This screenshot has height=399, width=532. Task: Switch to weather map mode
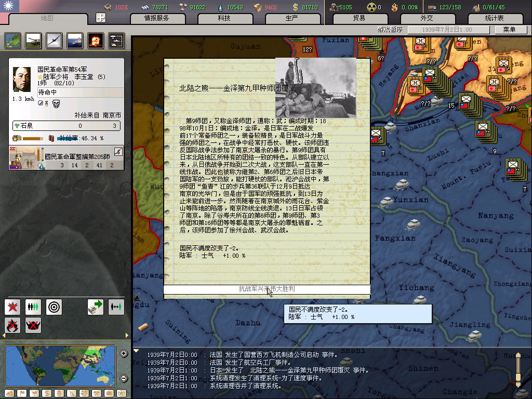[34, 393]
